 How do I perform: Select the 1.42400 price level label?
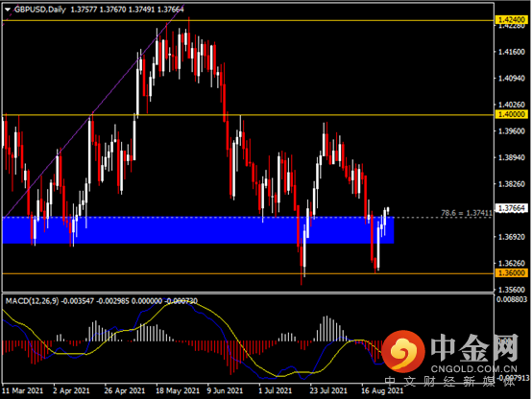pyautogui.click(x=512, y=19)
